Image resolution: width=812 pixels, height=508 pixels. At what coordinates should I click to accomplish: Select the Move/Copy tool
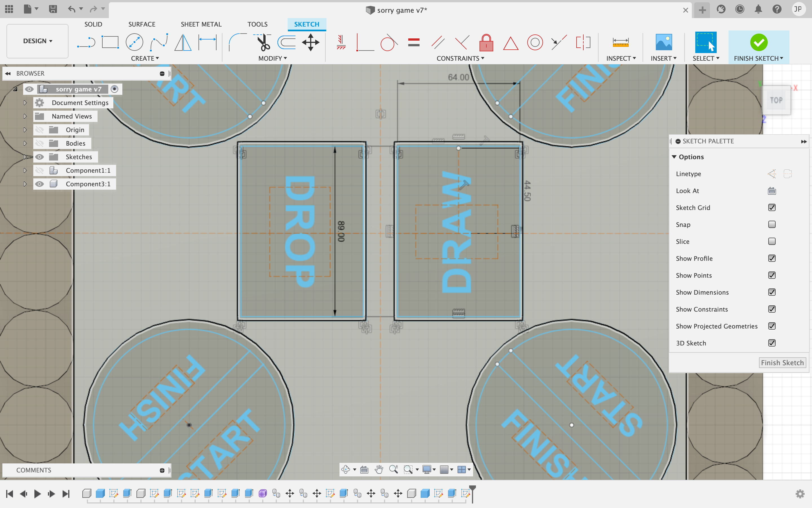[311, 43]
